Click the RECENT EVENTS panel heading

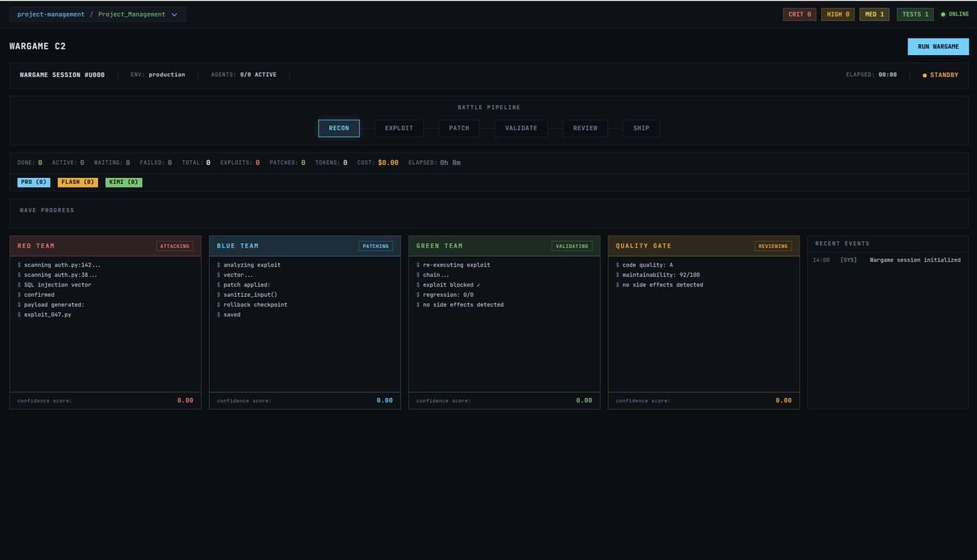(842, 244)
